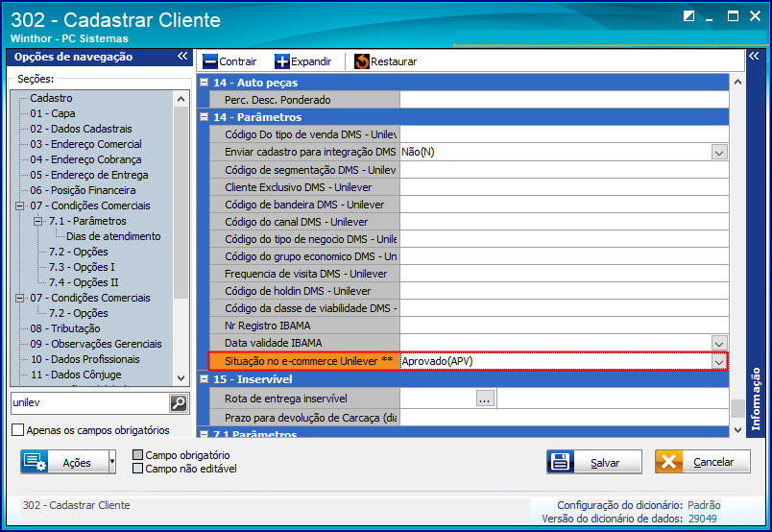Click the search field containing unilev

(x=90, y=403)
